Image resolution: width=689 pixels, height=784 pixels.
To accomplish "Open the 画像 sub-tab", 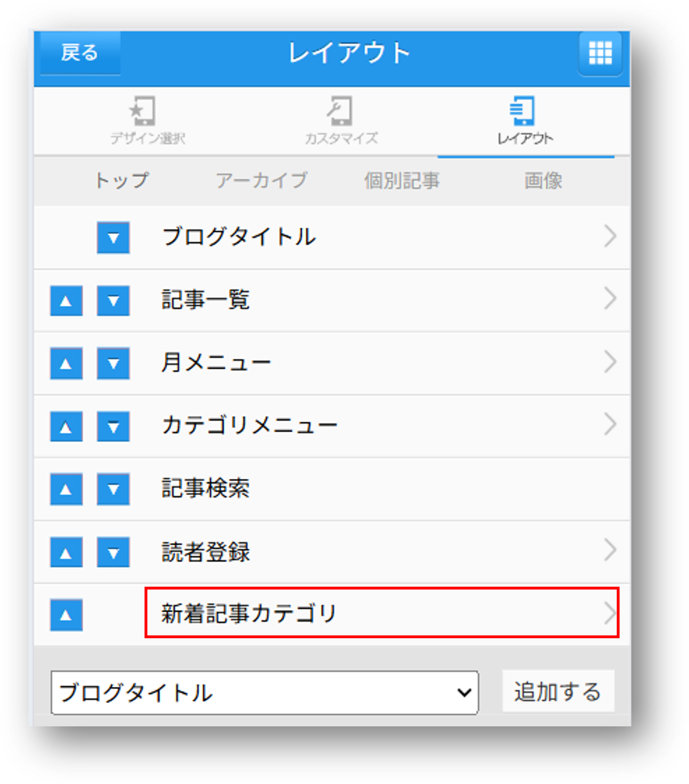I will click(x=543, y=181).
